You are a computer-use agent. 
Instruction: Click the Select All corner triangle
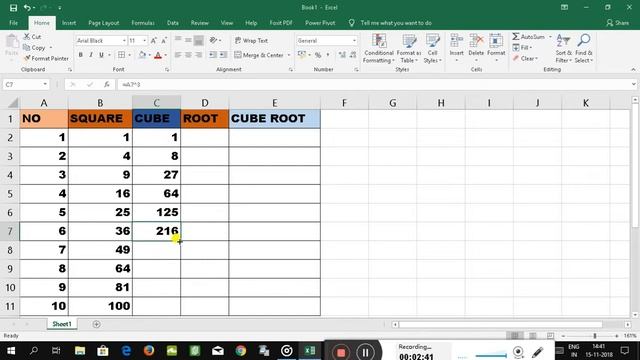(13, 102)
